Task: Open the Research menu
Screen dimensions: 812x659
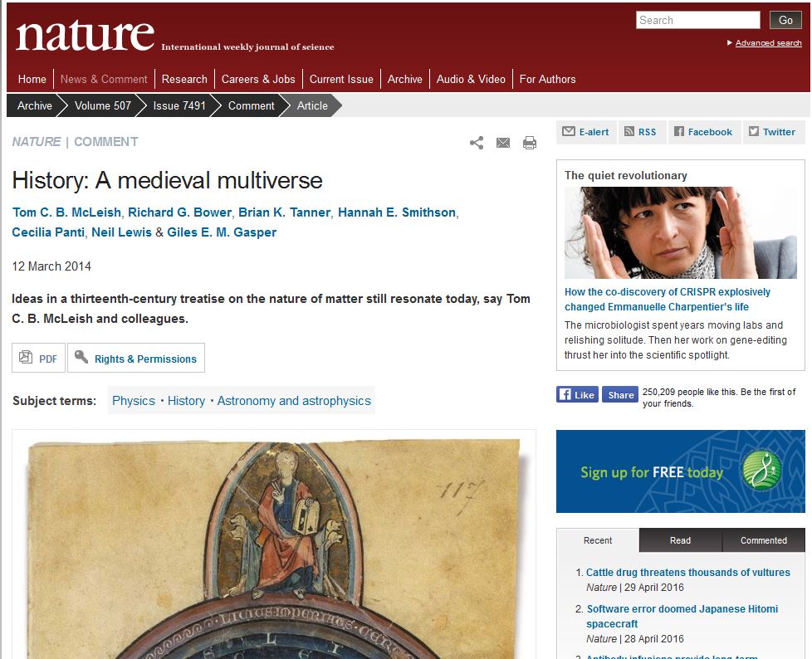Action: click(x=184, y=79)
